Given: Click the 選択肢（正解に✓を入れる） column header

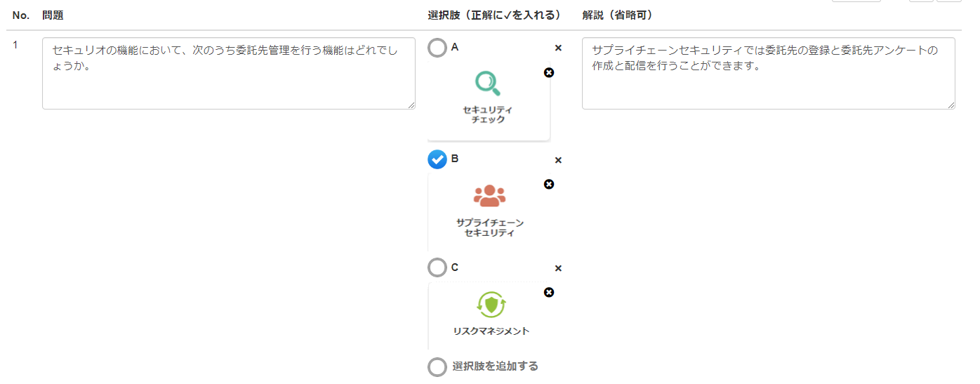Looking at the screenshot, I should pyautogui.click(x=494, y=15).
